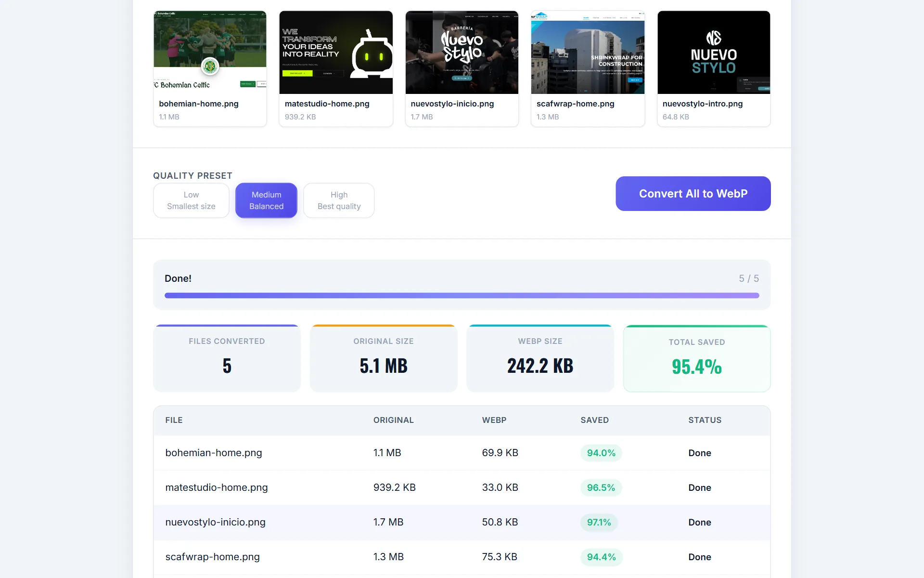Screen dimensions: 924x578
Task: Select the Low smallest size quality preset
Action: pos(191,200)
